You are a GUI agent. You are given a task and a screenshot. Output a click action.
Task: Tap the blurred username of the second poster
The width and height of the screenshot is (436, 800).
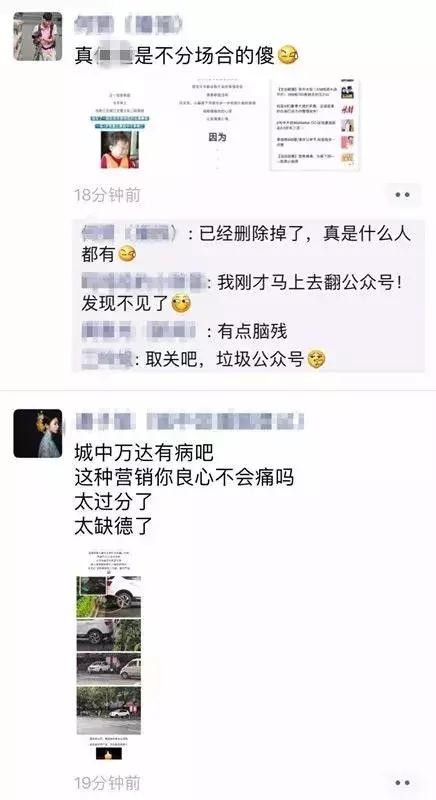(189, 421)
